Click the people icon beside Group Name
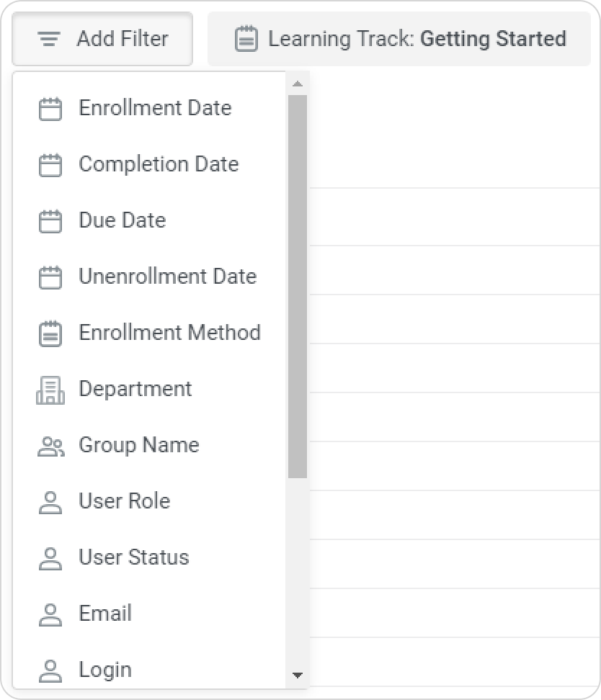 (x=50, y=447)
